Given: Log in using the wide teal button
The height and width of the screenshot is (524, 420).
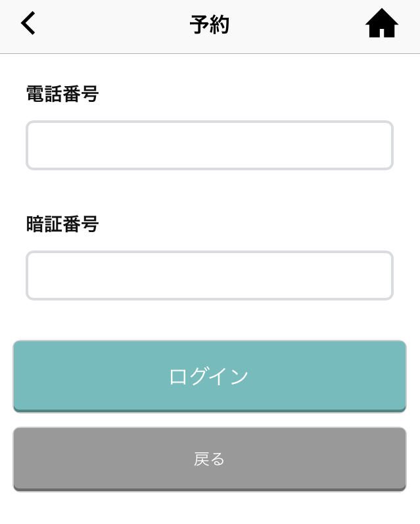Looking at the screenshot, I should pyautogui.click(x=210, y=377).
